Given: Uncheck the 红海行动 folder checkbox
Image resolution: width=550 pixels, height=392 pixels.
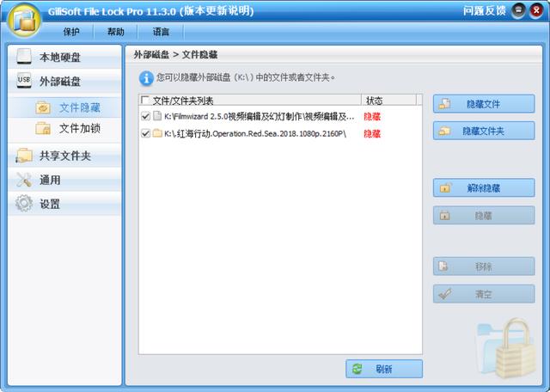Looking at the screenshot, I should (x=145, y=133).
